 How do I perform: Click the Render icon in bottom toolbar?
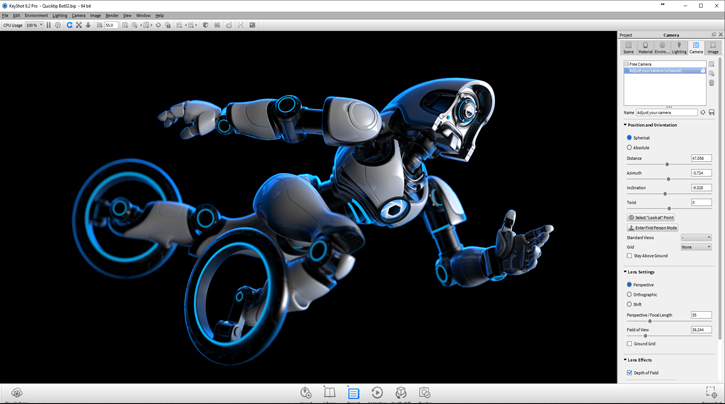[x=424, y=393]
